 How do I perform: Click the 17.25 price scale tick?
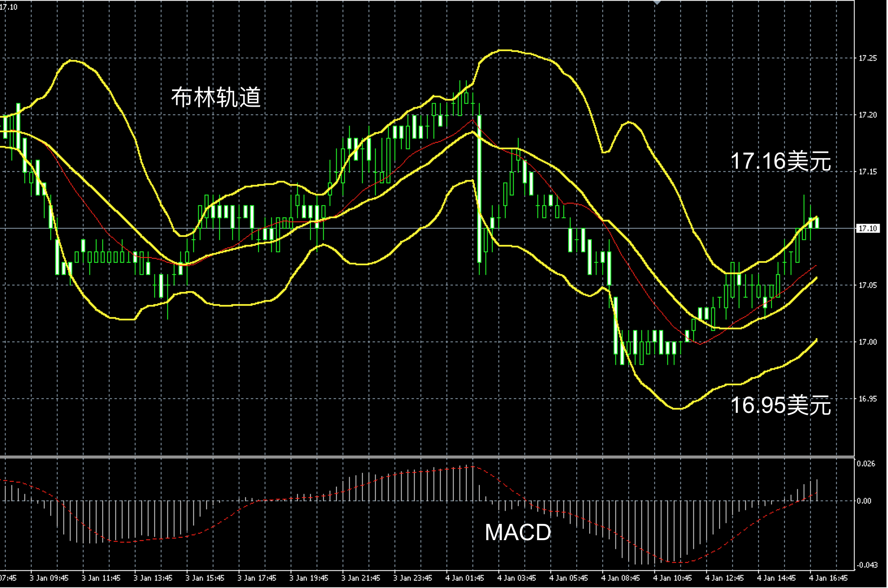(867, 58)
